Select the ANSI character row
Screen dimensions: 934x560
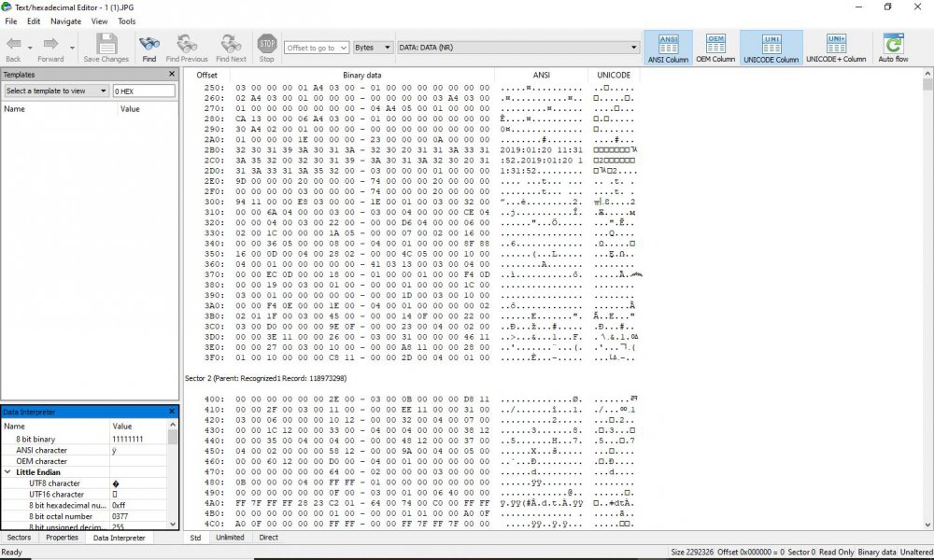85,450
